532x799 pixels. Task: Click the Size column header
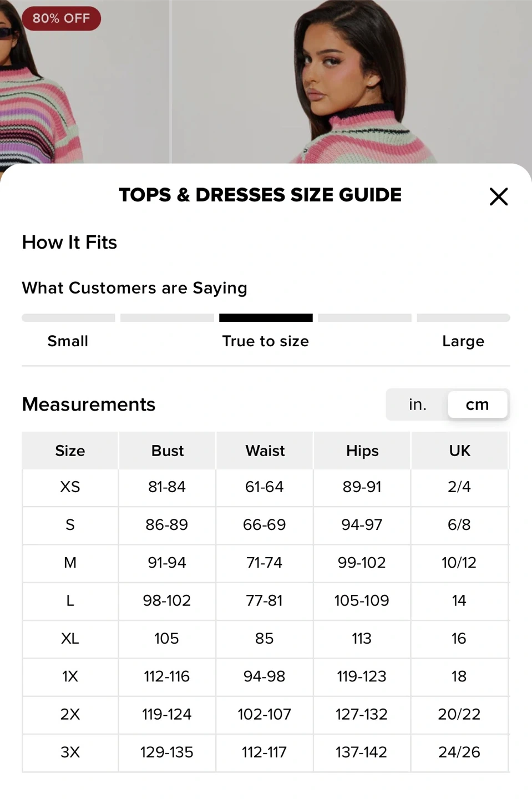(x=70, y=451)
